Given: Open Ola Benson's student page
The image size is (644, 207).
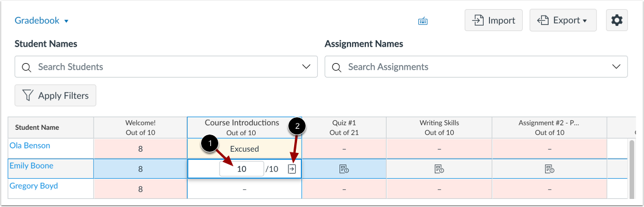Looking at the screenshot, I should pyautogui.click(x=29, y=146).
